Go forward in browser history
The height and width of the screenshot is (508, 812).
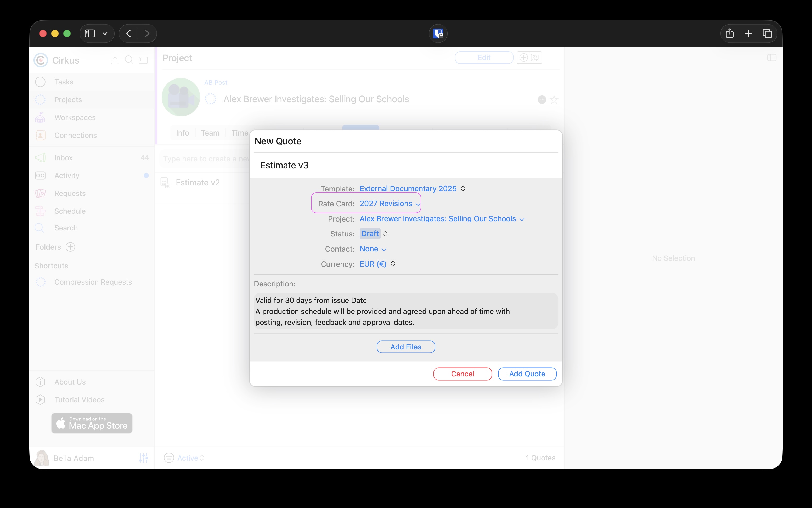(147, 33)
